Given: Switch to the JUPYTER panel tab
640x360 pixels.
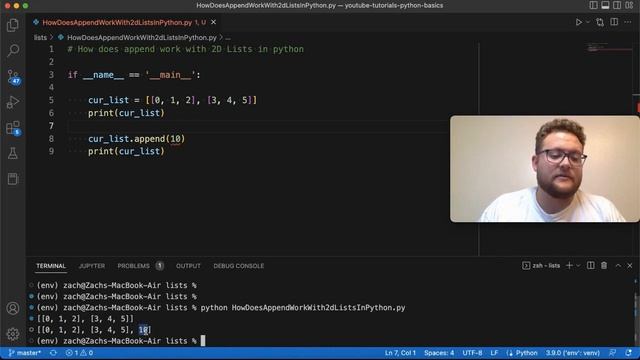Looking at the screenshot, I should pyautogui.click(x=92, y=266).
